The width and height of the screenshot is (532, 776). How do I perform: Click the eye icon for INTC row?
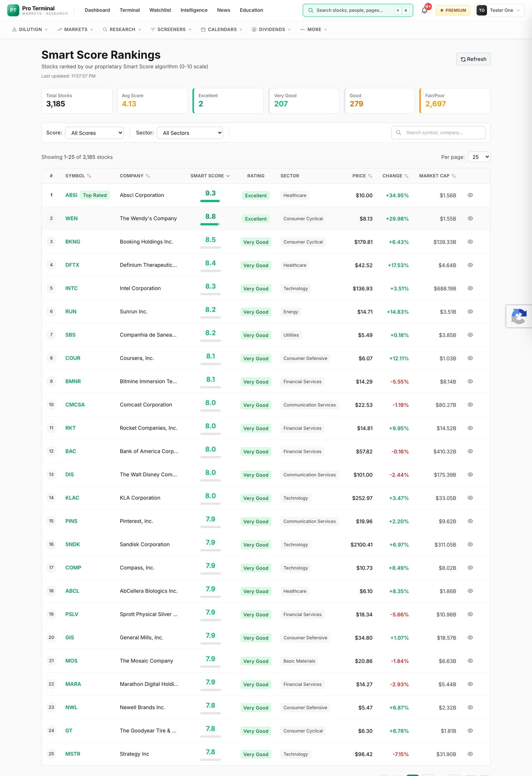[x=470, y=288]
